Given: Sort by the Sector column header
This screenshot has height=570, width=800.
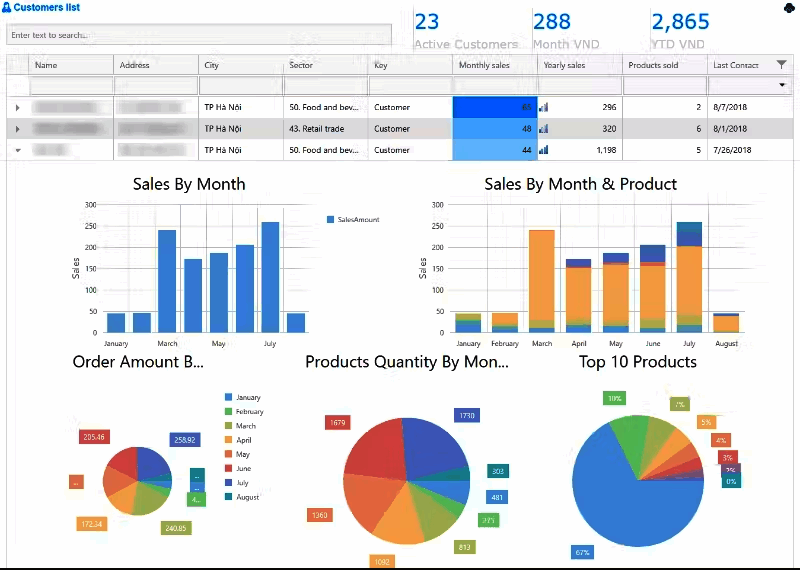Looking at the screenshot, I should pos(326,65).
